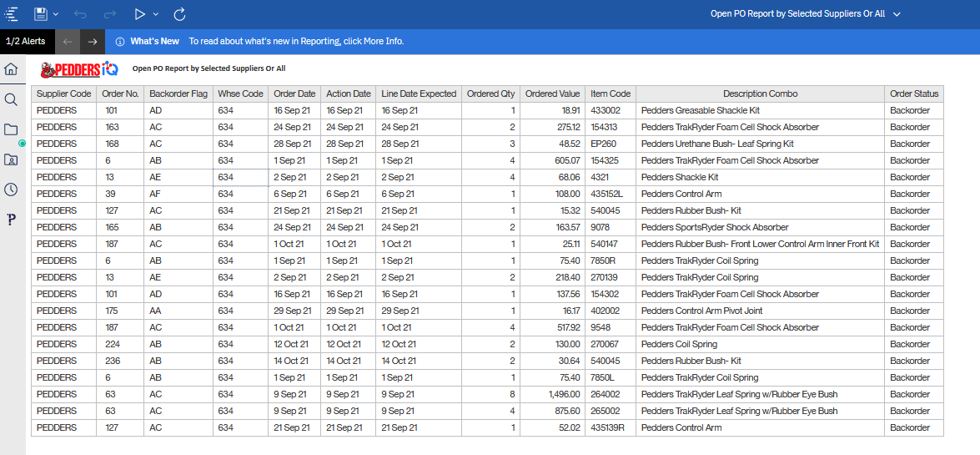Screen dimensions: 980x455
Task: Click ordered value 218.40 cell
Action: click(552, 277)
